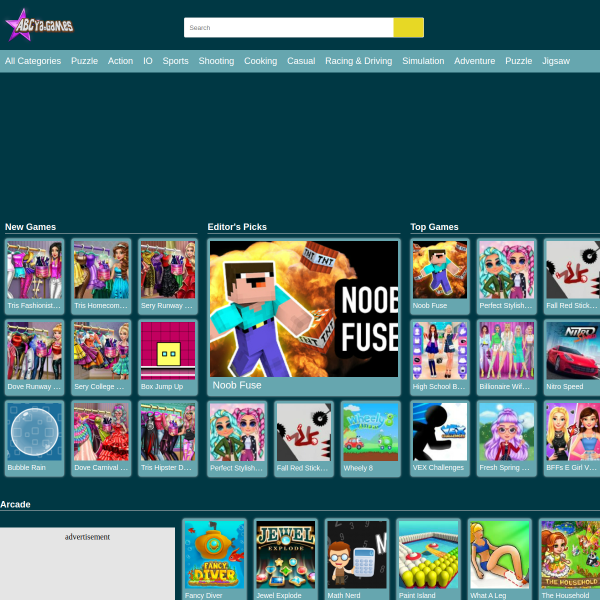Click small Noob Fuse tile in Top Games
The image size is (600, 600).
click(440, 276)
